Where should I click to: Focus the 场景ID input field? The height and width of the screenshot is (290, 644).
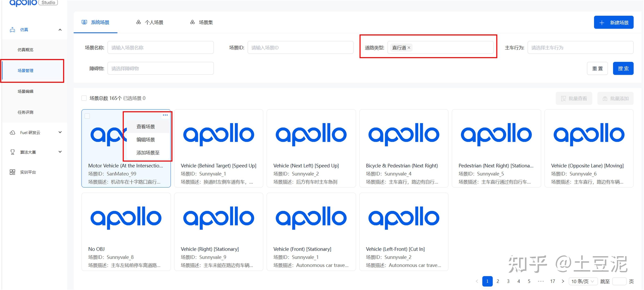tap(300, 48)
